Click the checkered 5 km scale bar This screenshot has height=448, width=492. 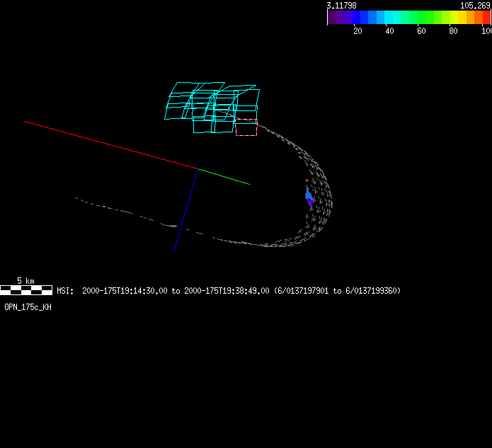point(26,290)
